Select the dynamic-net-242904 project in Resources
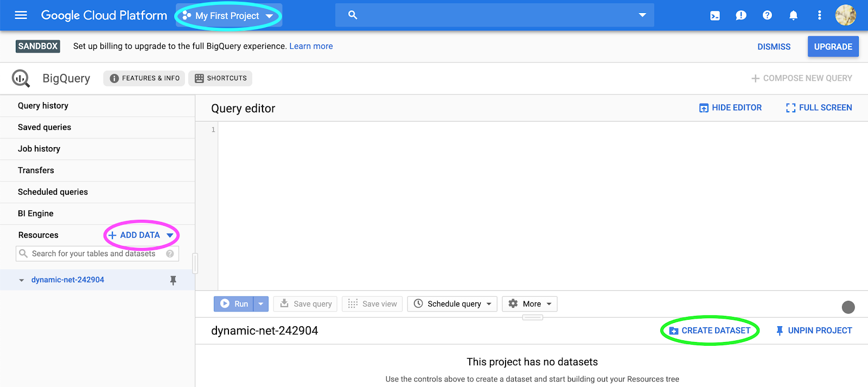The height and width of the screenshot is (387, 868). click(x=68, y=280)
